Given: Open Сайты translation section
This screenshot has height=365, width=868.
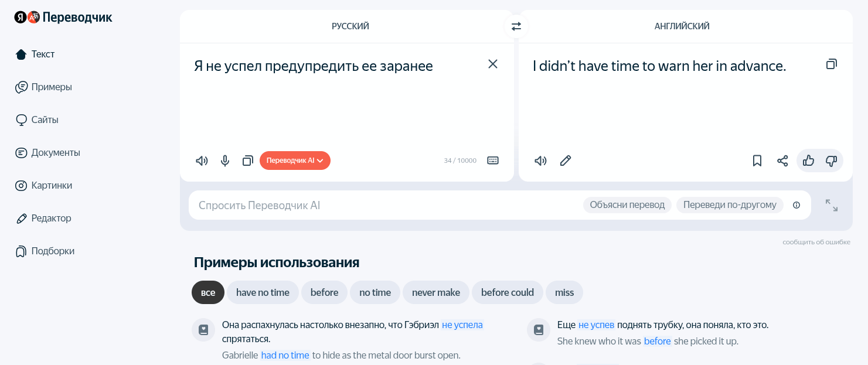Looking at the screenshot, I should [37, 120].
